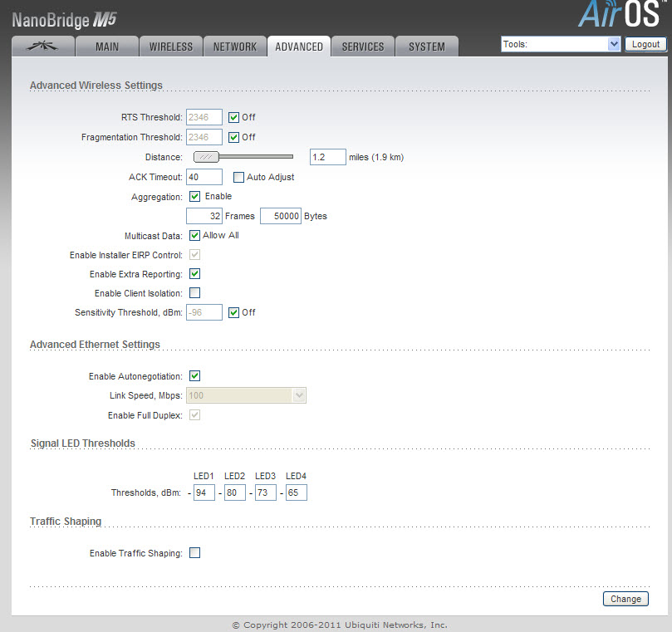Switch to the WIRELESS tab

coord(171,47)
